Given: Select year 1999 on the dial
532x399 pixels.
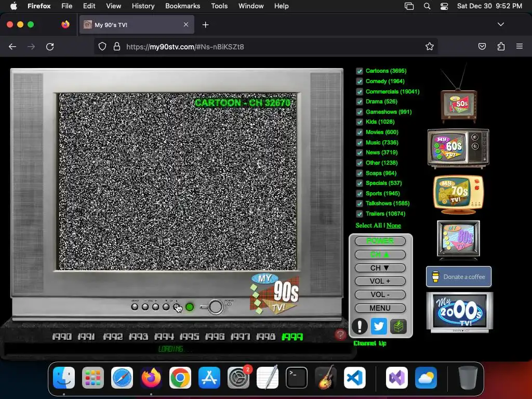Looking at the screenshot, I should 292,337.
